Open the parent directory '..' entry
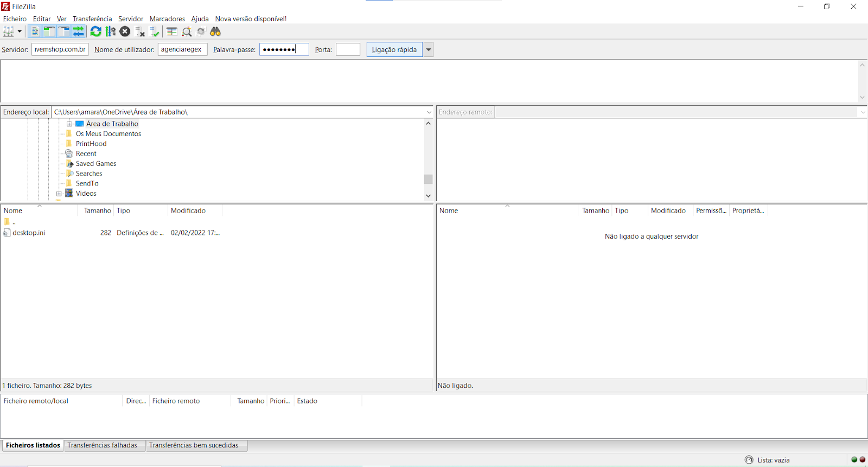This screenshot has width=868, height=467. (9, 221)
